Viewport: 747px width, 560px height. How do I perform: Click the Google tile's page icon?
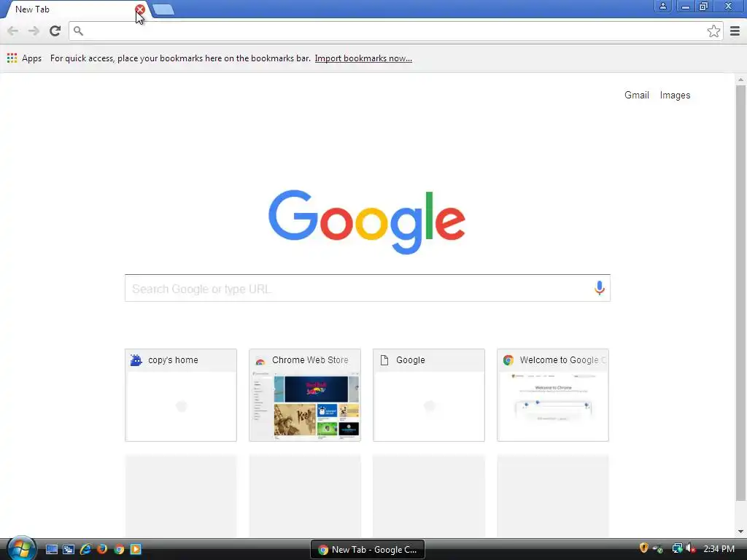pos(384,360)
